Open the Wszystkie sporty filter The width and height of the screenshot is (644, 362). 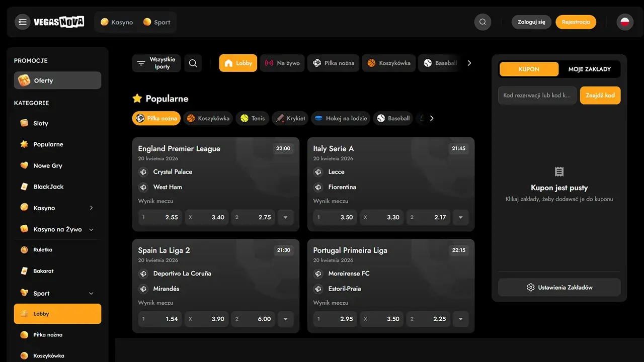[156, 63]
